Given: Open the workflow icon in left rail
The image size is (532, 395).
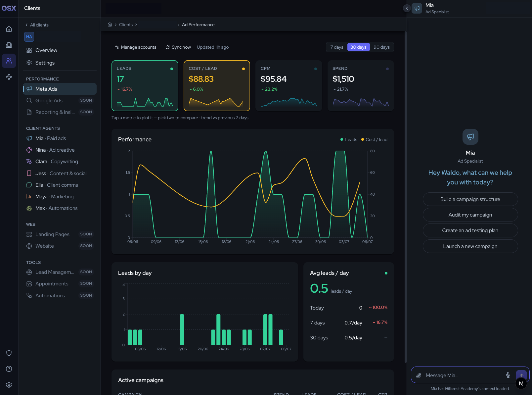Looking at the screenshot, I should click(9, 77).
